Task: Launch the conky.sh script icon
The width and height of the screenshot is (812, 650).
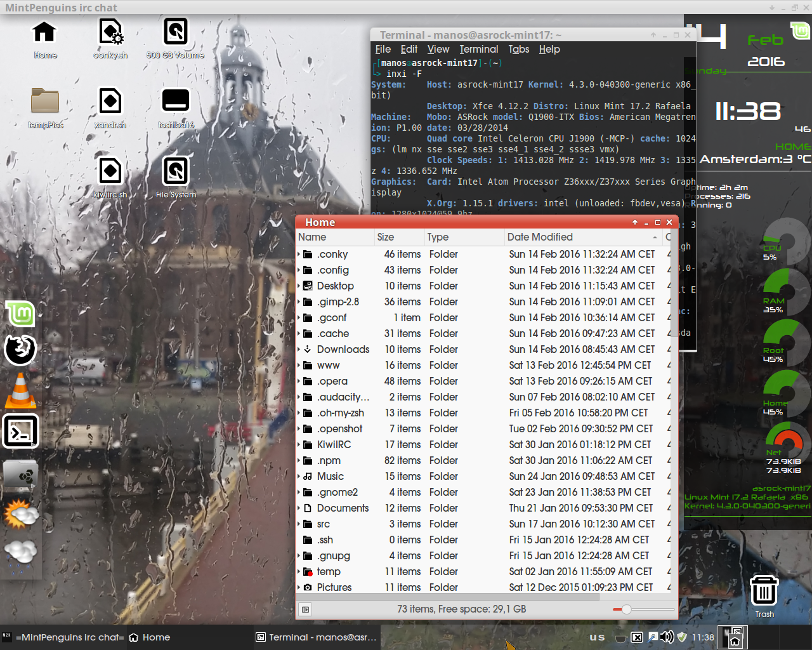Action: 110,32
